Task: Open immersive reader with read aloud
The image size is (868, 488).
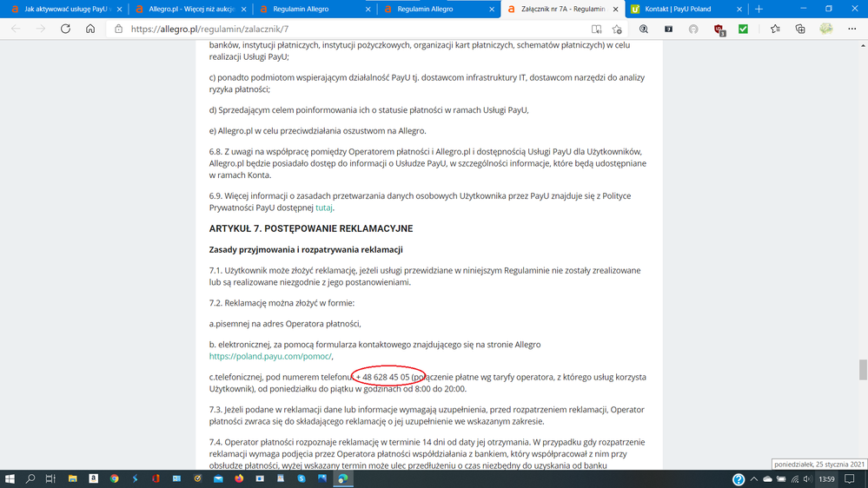Action: point(596,29)
